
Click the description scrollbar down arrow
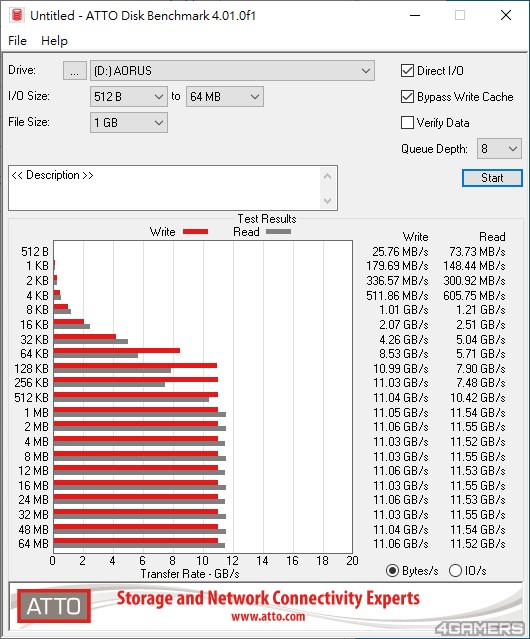pyautogui.click(x=328, y=200)
